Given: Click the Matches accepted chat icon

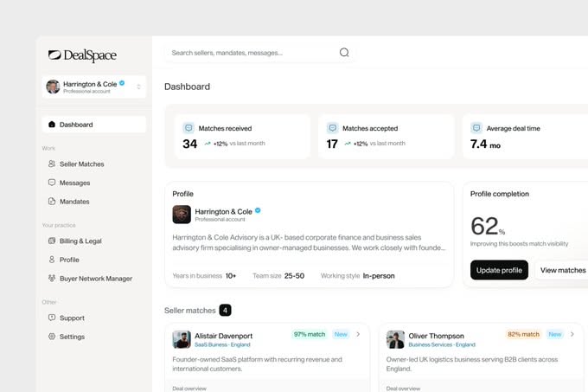Looking at the screenshot, I should pos(332,128).
